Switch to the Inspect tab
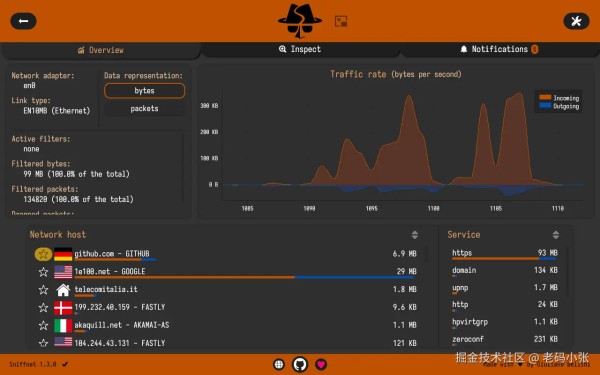The height and width of the screenshot is (375, 600). pos(300,49)
